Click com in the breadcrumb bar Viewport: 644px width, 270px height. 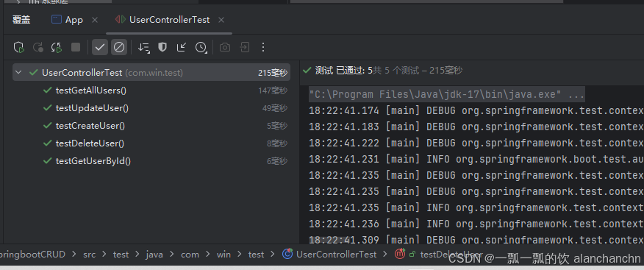pyautogui.click(x=190, y=255)
